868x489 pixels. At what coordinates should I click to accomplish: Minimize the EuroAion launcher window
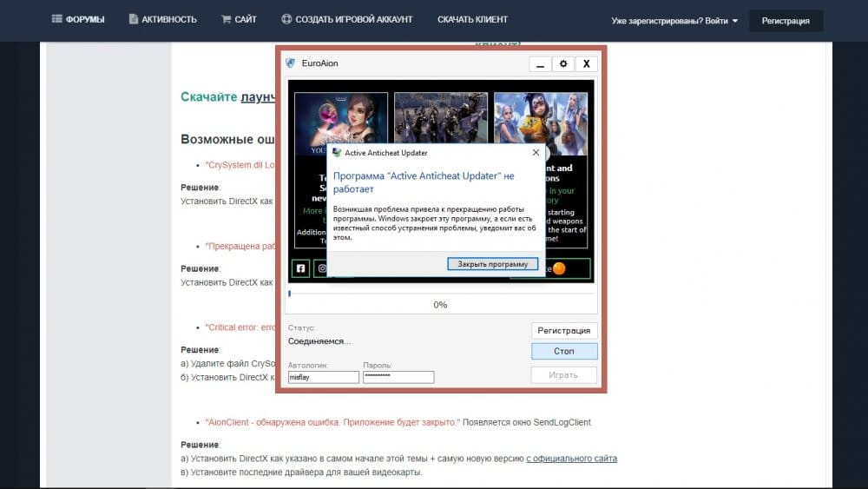(x=540, y=64)
